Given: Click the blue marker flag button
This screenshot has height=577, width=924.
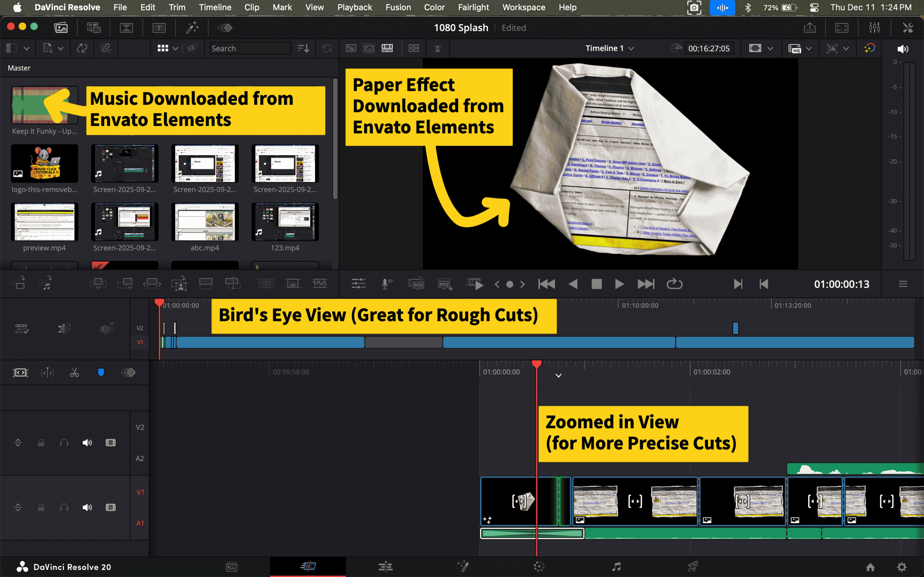Looking at the screenshot, I should 101,372.
